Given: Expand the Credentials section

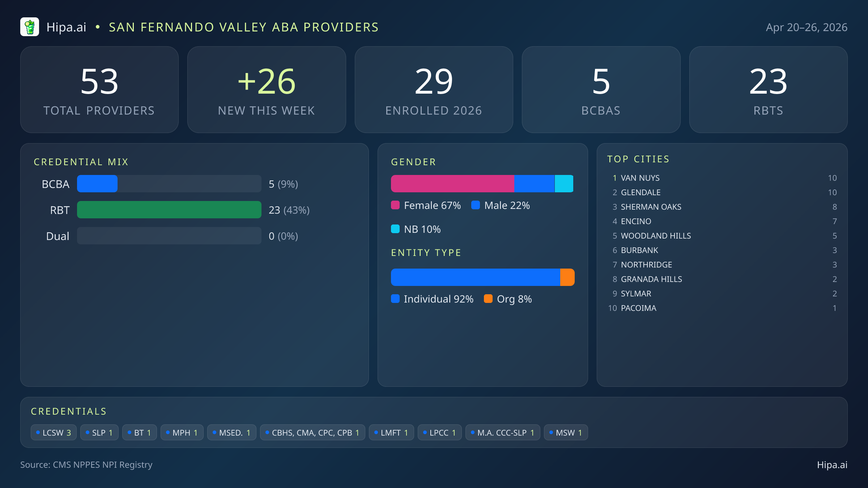Looking at the screenshot, I should pyautogui.click(x=69, y=411).
